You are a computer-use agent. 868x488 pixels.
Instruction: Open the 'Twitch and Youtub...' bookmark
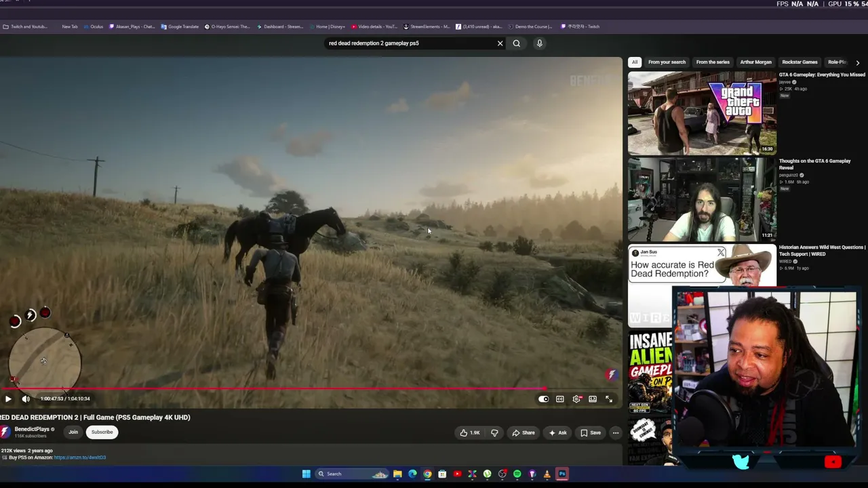pyautogui.click(x=25, y=26)
